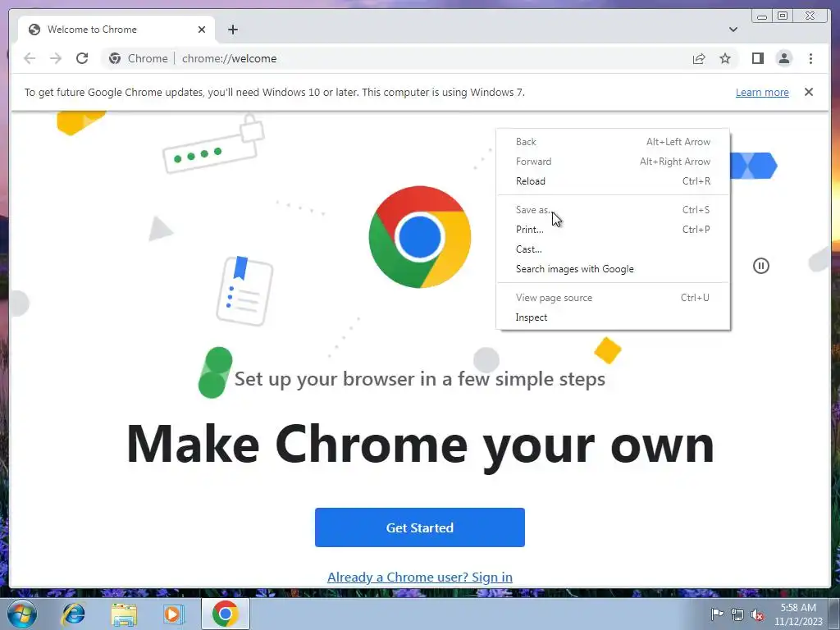Choose Reload from the context menu

(613, 181)
